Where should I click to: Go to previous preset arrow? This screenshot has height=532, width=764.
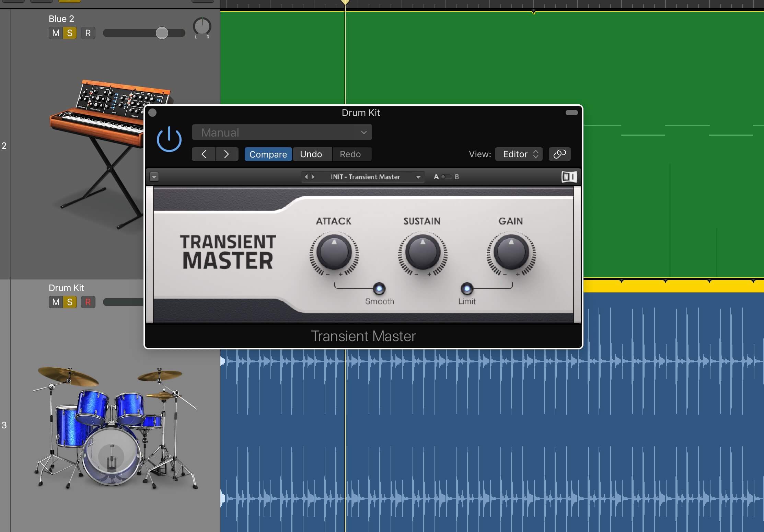tap(204, 154)
